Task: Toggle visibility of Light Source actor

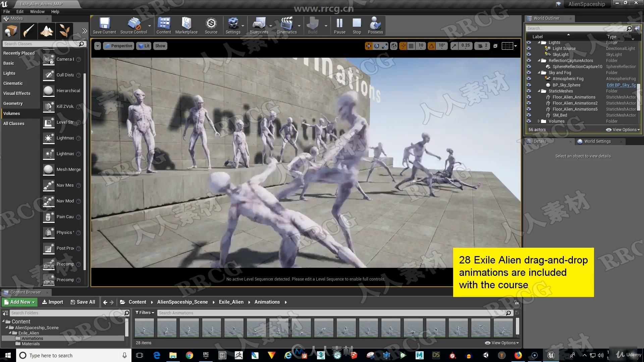Action: (529, 49)
